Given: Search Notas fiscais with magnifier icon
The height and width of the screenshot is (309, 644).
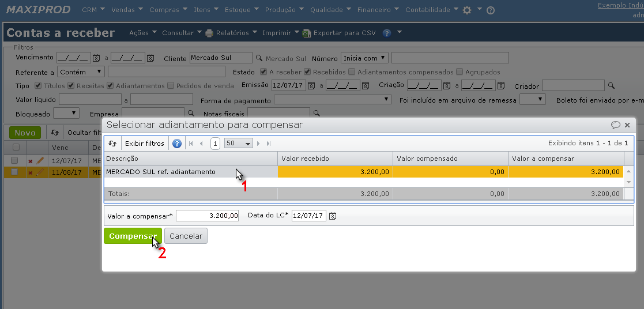Looking at the screenshot, I should click(317, 113).
